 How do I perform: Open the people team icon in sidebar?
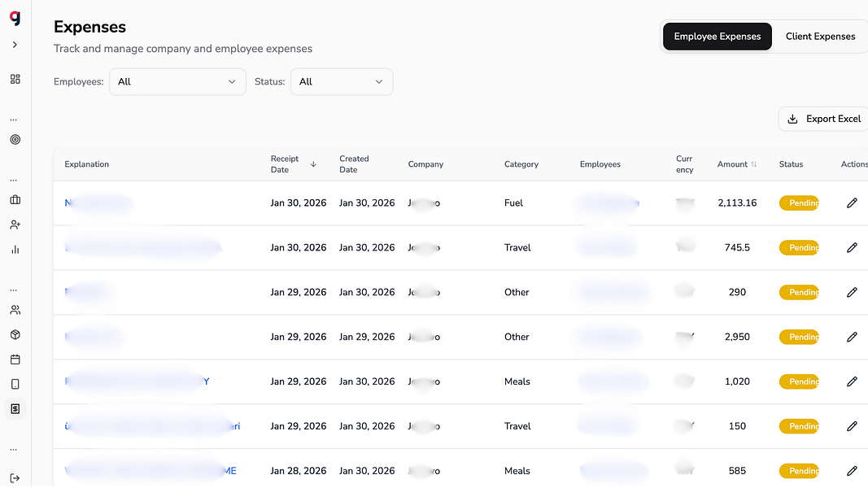click(15, 310)
